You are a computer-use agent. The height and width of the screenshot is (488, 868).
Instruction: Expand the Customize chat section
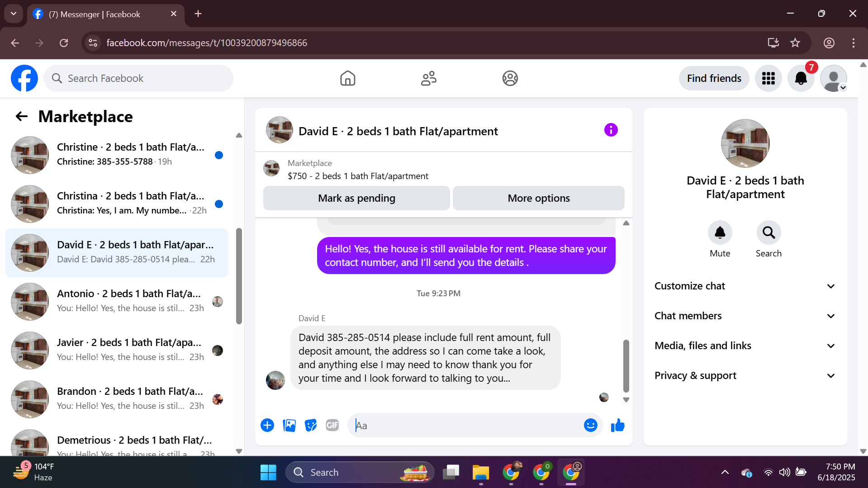tap(745, 286)
